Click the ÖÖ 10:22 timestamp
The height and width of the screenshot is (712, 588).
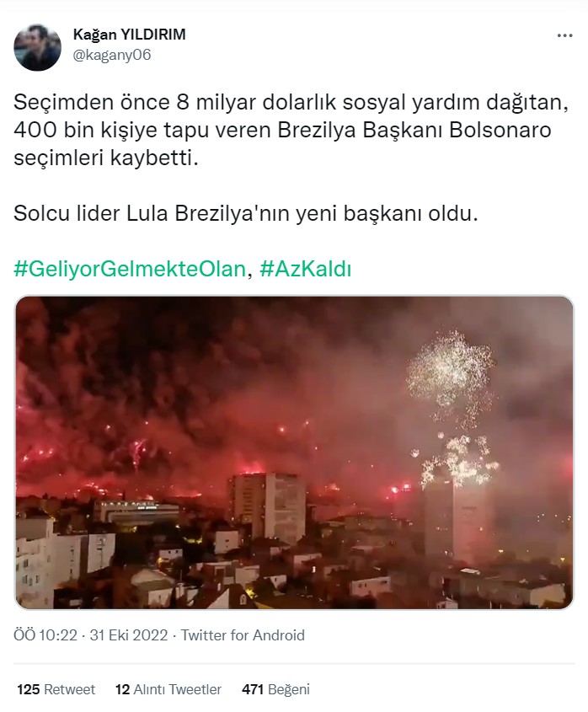45,634
